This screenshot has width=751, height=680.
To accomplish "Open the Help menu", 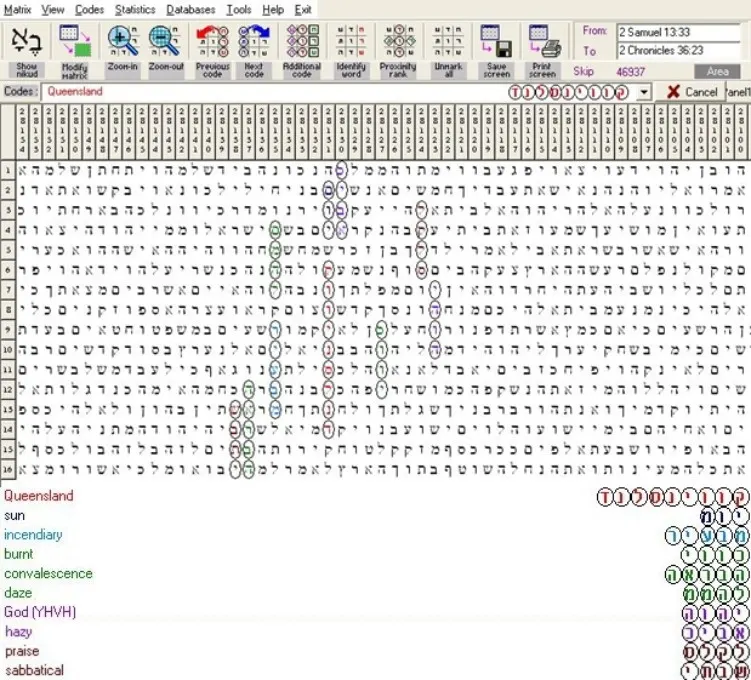I will pyautogui.click(x=273, y=10).
